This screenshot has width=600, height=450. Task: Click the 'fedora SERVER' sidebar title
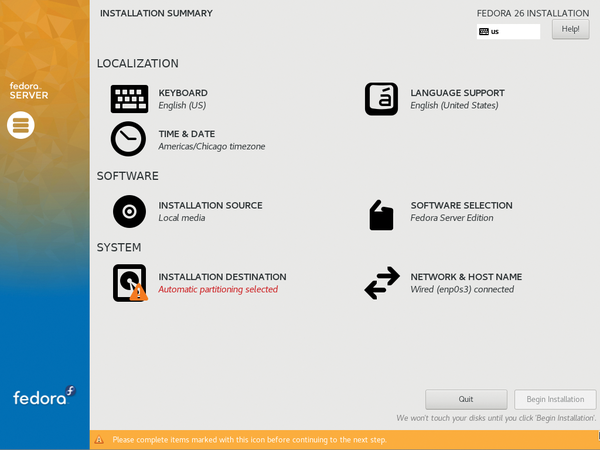click(29, 91)
